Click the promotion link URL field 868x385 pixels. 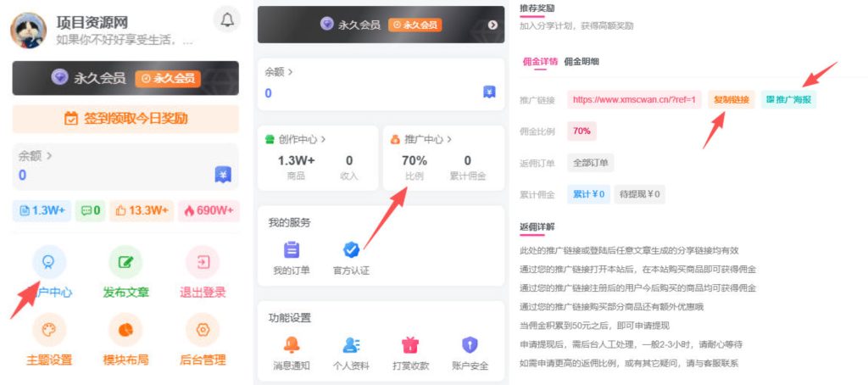pyautogui.click(x=634, y=100)
